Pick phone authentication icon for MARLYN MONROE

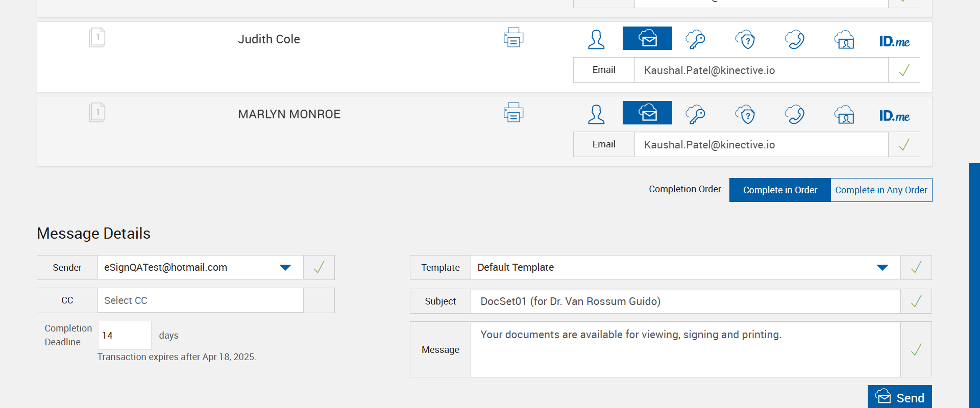795,114
